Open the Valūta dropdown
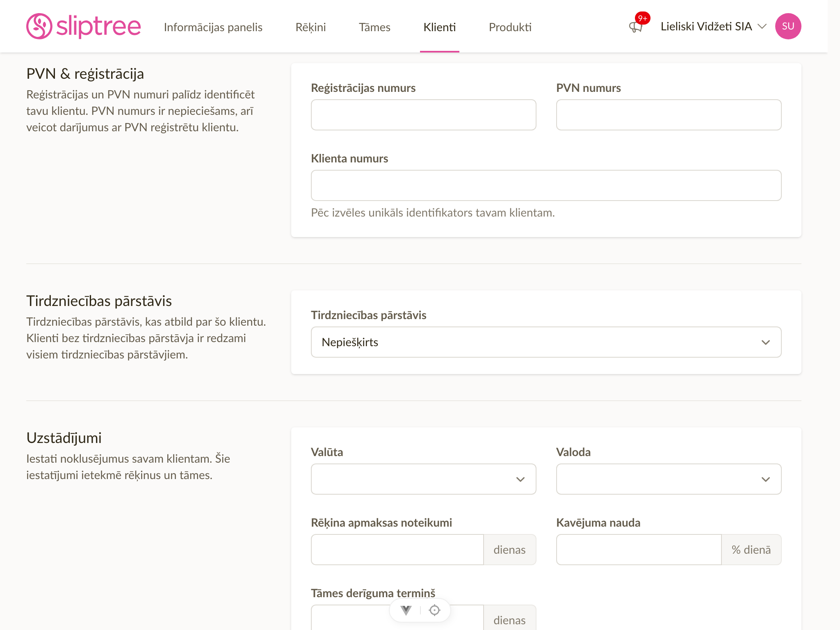The height and width of the screenshot is (630, 840). [x=423, y=479]
